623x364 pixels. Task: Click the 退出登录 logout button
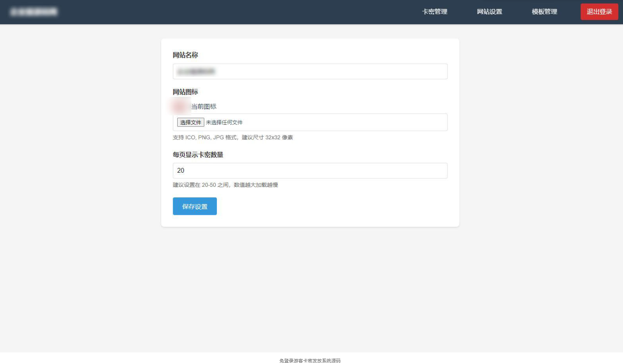pos(599,12)
